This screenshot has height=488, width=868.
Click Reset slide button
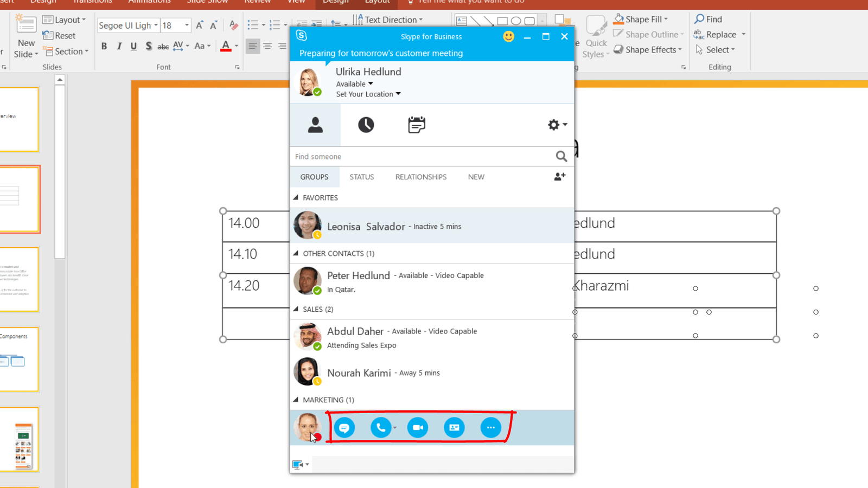coord(59,36)
